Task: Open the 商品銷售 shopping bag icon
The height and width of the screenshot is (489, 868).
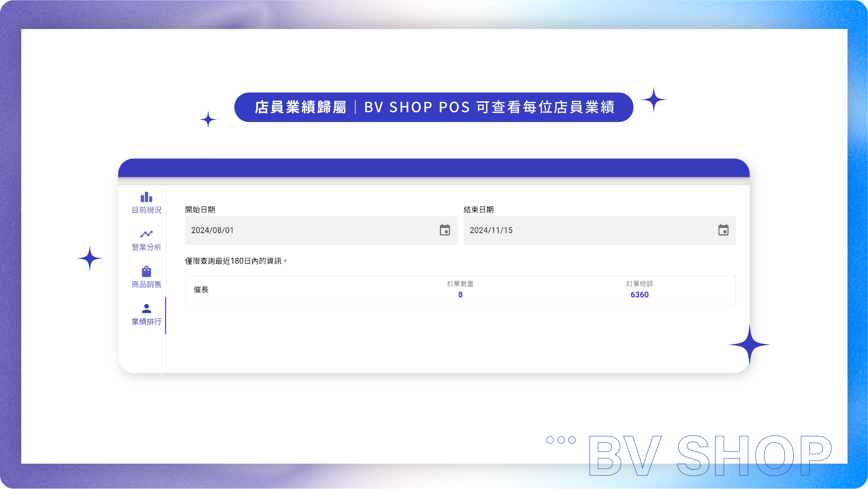Action: pos(146,271)
